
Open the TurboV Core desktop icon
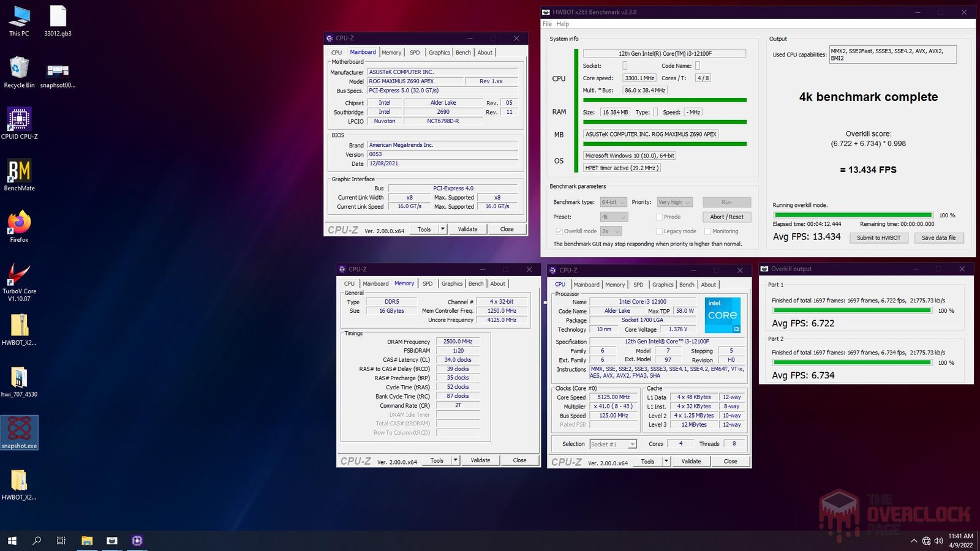pyautogui.click(x=19, y=275)
